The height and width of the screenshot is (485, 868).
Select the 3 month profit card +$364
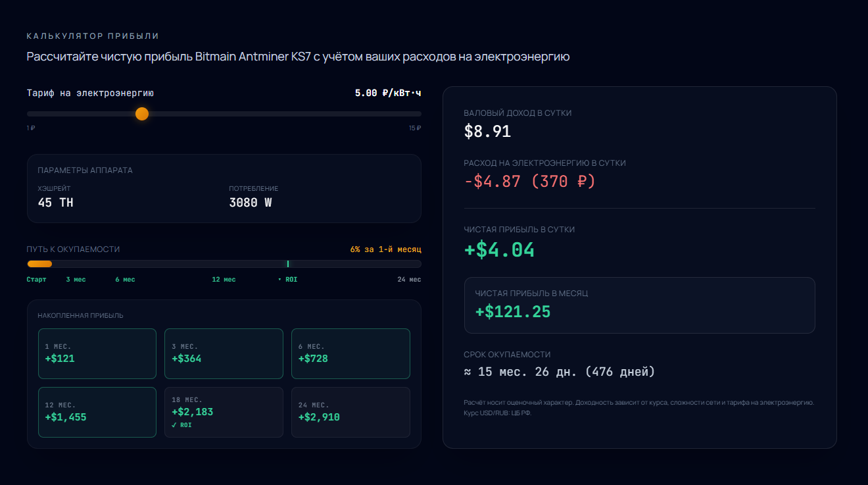click(224, 353)
